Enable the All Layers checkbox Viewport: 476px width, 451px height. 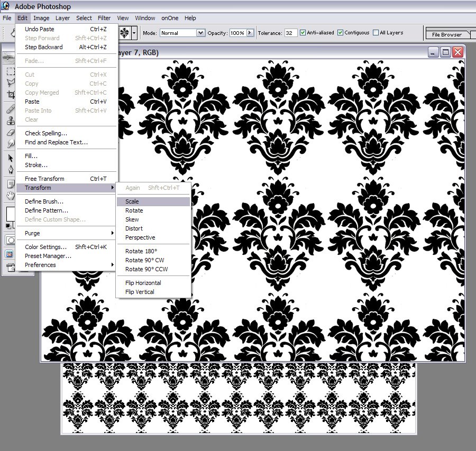(376, 32)
